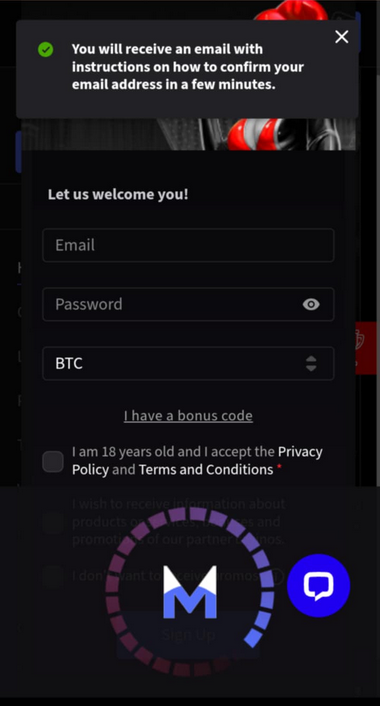Click the up-down arrows on currency selector
Image resolution: width=380 pixels, height=706 pixels.
(311, 363)
